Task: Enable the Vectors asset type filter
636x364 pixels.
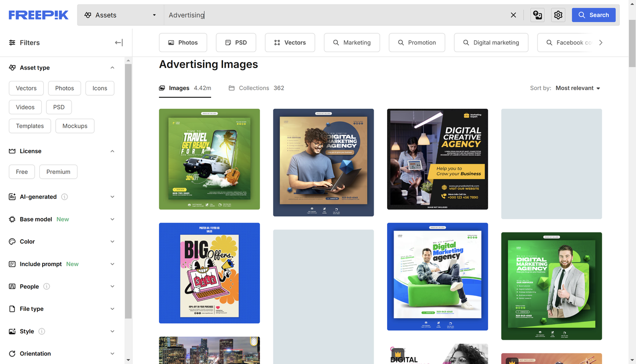Action: 26,88
